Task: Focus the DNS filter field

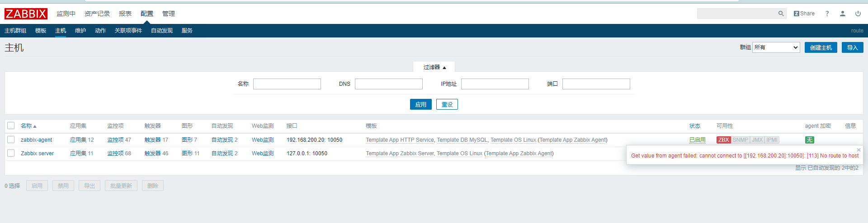Action: [x=389, y=84]
